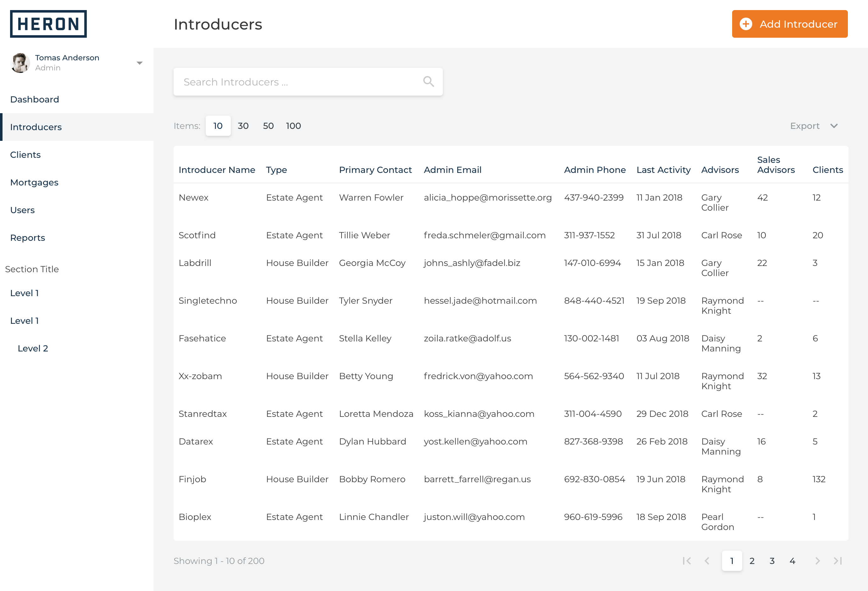Viewport: 868px width, 591px height.
Task: Show 100 items per page
Action: [293, 126]
